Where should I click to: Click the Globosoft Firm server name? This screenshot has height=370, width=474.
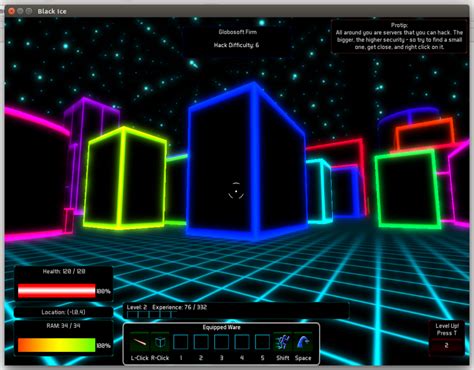coord(238,32)
